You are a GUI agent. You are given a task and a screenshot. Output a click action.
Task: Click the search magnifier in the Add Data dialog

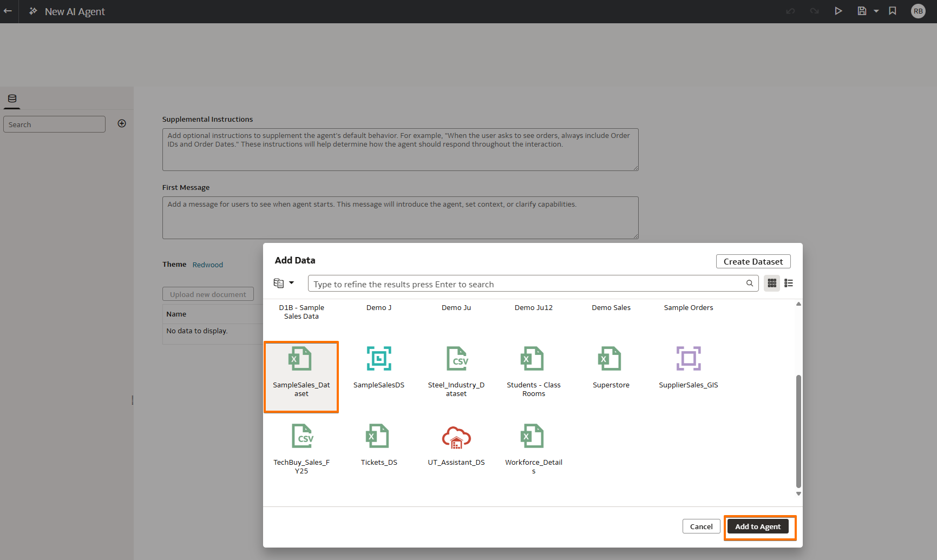750,283
